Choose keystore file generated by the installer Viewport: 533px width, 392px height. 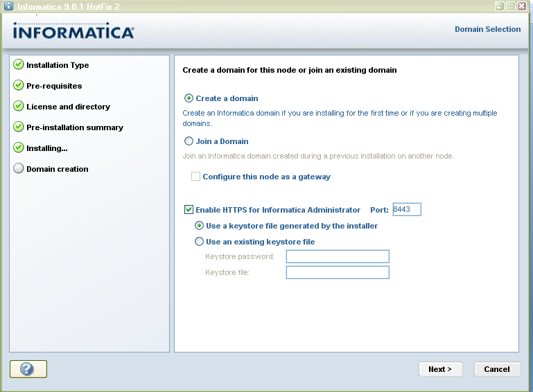[199, 226]
